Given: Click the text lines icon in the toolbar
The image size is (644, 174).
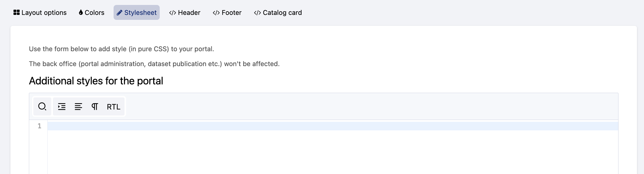Looking at the screenshot, I should pos(78,107).
